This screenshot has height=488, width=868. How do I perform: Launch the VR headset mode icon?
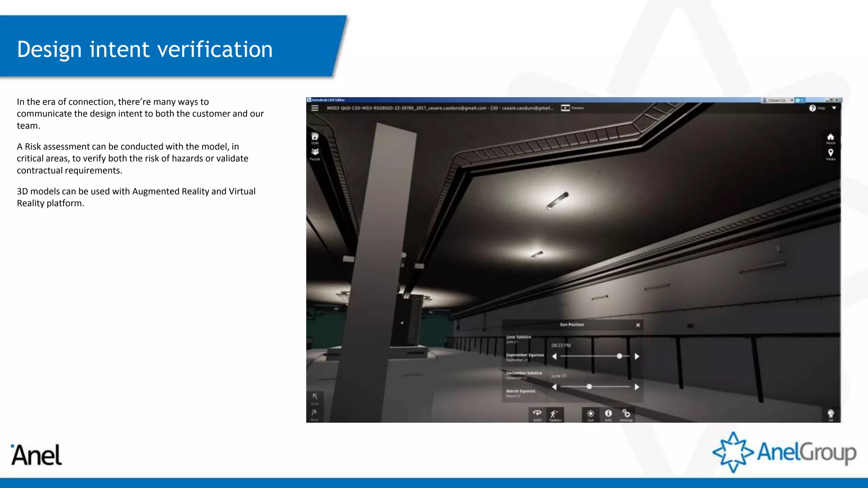831,415
